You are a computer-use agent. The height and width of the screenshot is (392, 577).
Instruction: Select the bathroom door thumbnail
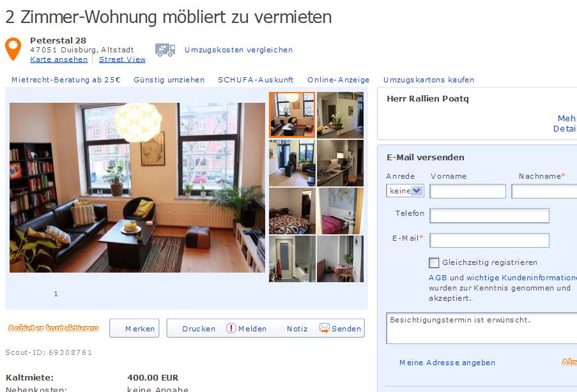pos(292,259)
